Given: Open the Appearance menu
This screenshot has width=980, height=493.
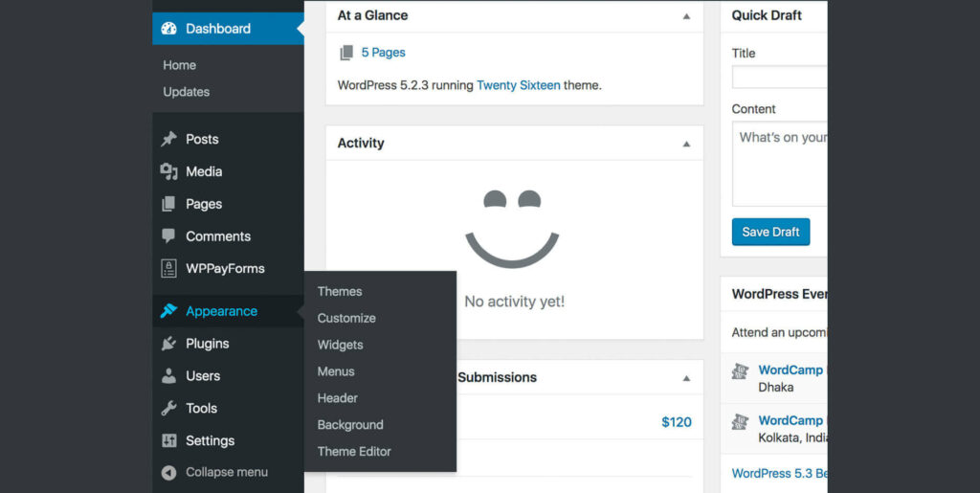Looking at the screenshot, I should tap(228, 310).
